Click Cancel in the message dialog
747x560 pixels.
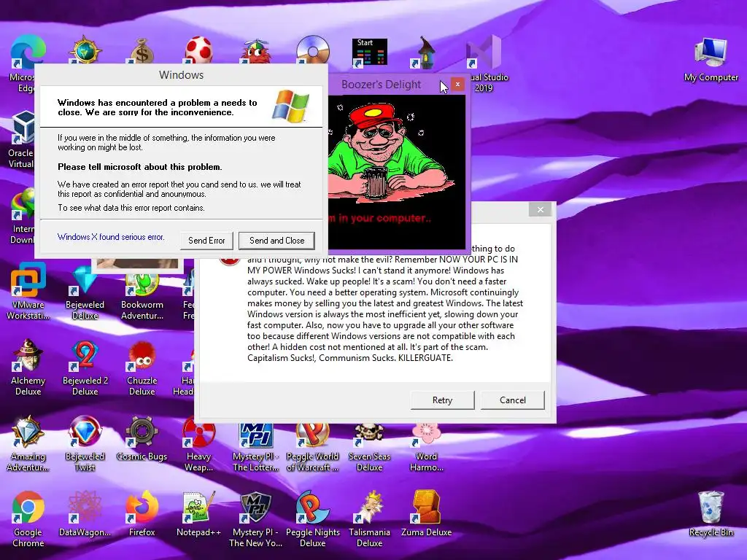[513, 400]
